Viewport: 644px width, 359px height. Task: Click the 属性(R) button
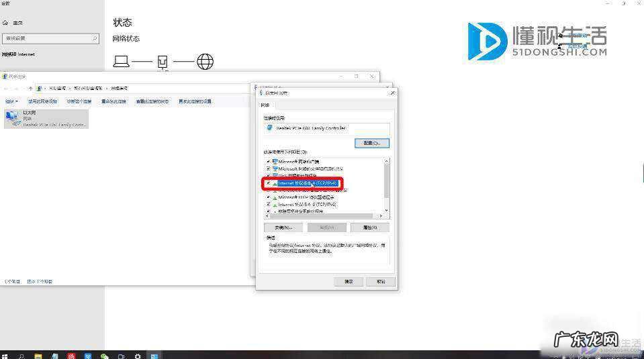(370, 227)
